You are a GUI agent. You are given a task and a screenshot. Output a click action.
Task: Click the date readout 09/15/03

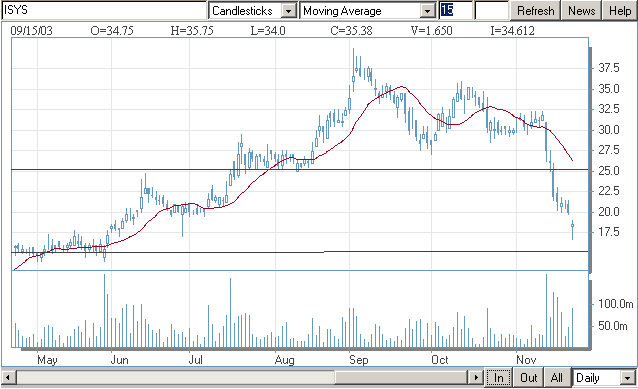click(32, 31)
